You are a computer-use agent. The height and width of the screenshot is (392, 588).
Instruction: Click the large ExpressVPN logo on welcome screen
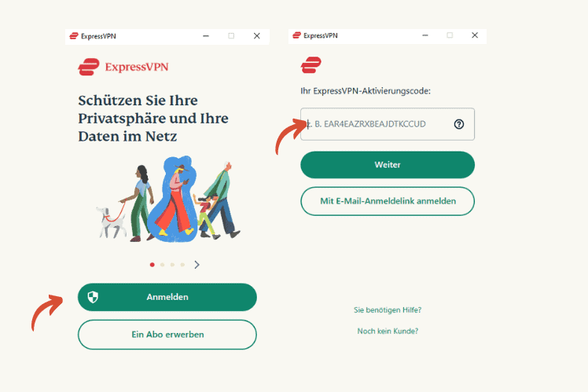[123, 67]
